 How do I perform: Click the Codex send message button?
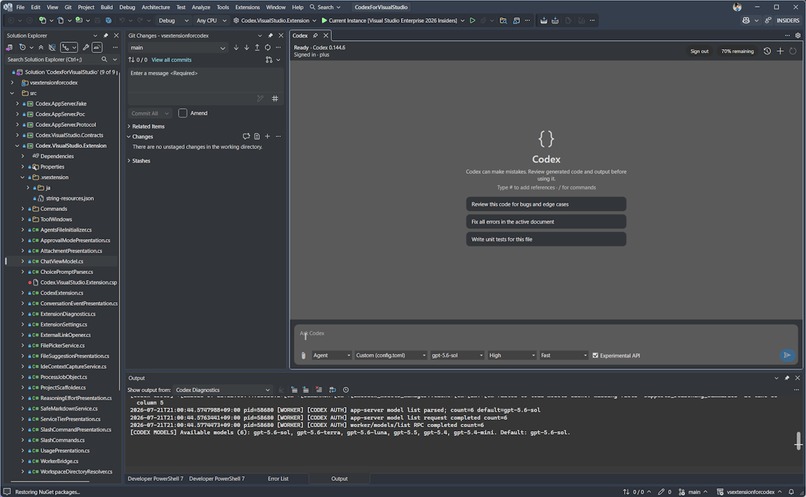[786, 355]
